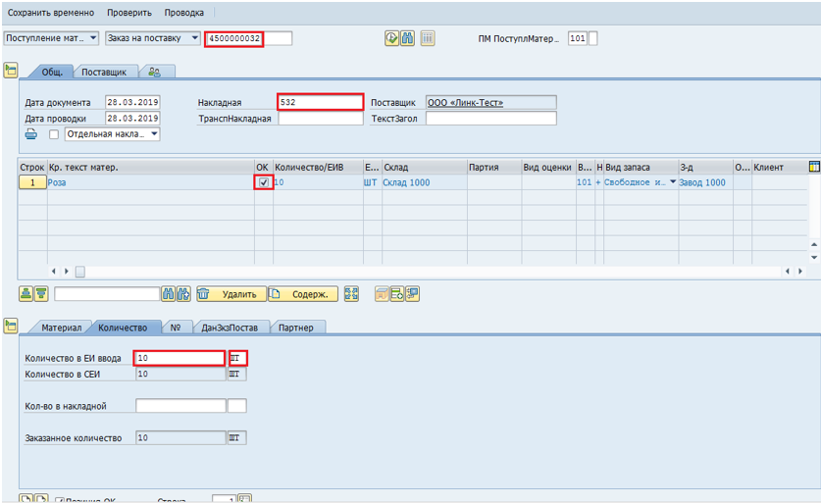Viewport: 821px width, 504px height.
Task: Click the Содерж. button
Action: [303, 293]
